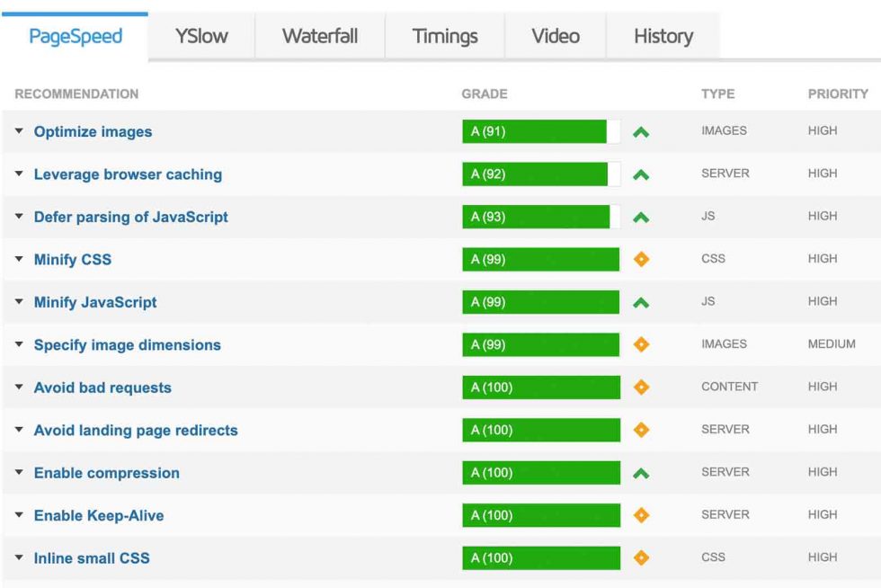Open the Enable Keep-Alive recommendation
The height and width of the screenshot is (588, 881).
pyautogui.click(x=99, y=516)
